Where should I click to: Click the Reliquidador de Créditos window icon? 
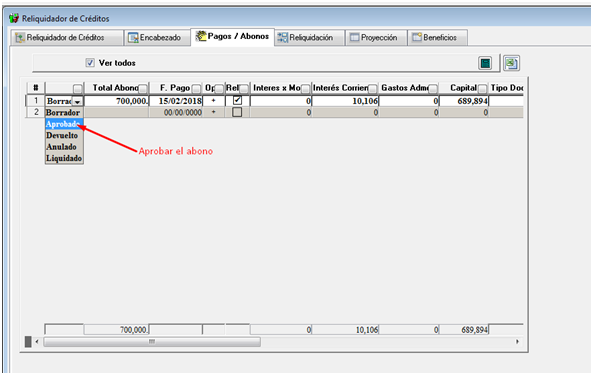click(14, 18)
